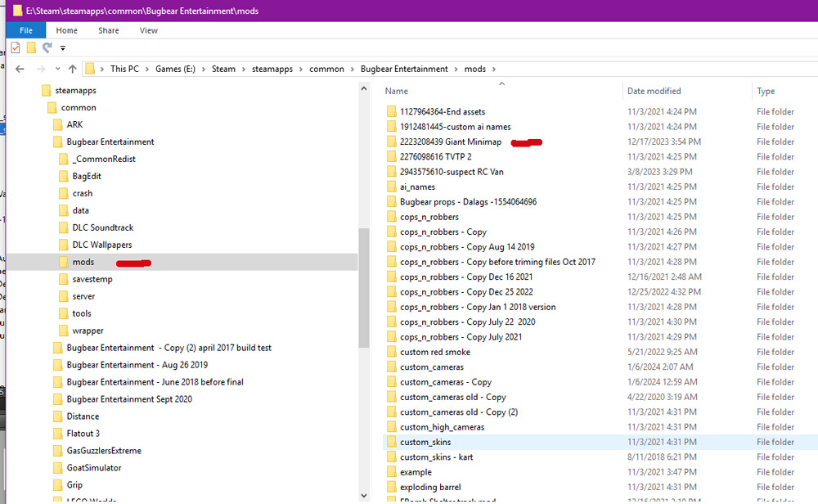This screenshot has height=504, width=818.
Task: Click the folder icon for custom red smoke
Action: pyautogui.click(x=392, y=352)
